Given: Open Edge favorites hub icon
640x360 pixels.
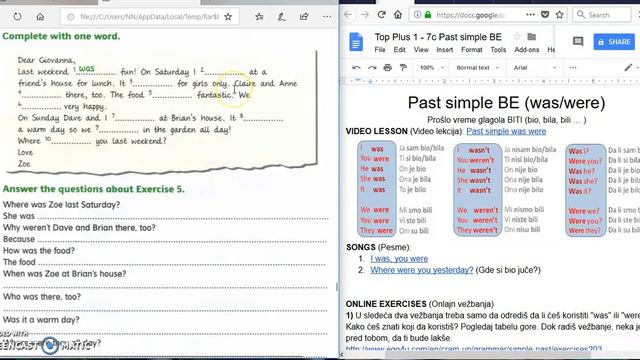Looking at the screenshot, I should coord(259,17).
